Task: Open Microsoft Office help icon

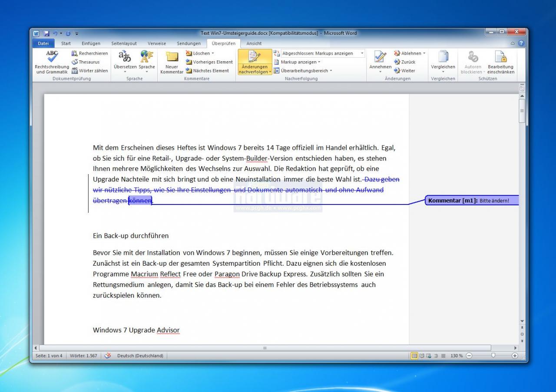Action: [x=521, y=43]
